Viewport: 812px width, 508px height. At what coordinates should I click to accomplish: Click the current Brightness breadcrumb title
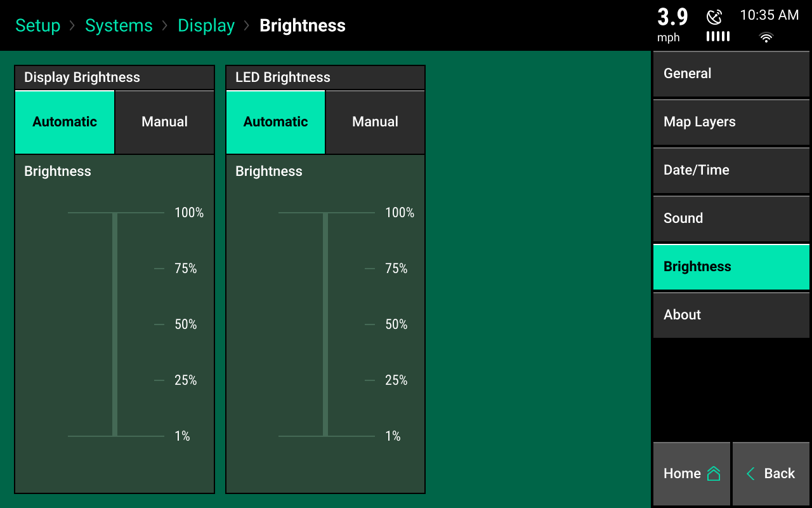pos(303,25)
